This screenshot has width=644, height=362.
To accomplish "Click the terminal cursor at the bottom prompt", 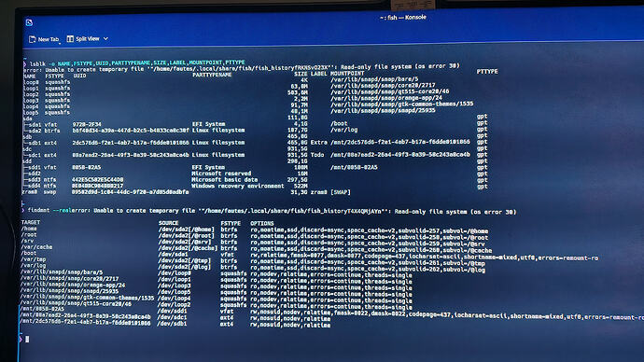I will coord(27,339).
